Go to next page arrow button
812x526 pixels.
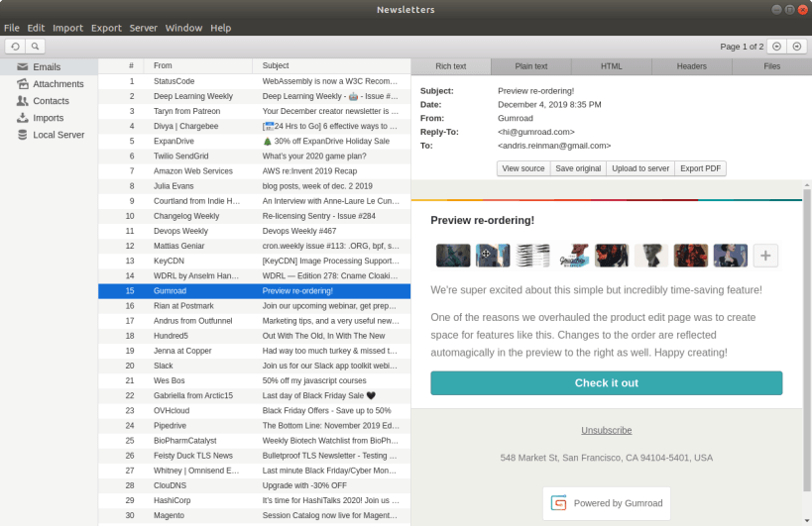click(x=797, y=47)
